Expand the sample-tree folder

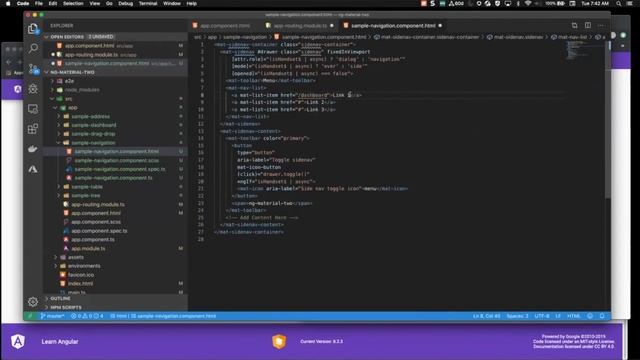click(59, 196)
